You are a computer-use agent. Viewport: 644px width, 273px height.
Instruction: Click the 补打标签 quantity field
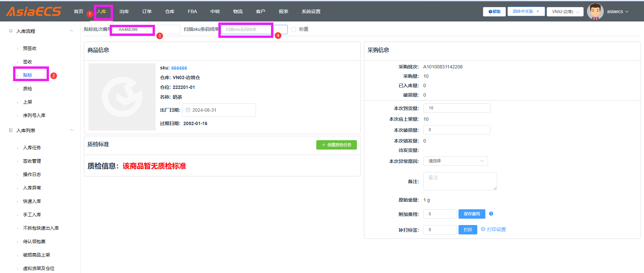440,230
